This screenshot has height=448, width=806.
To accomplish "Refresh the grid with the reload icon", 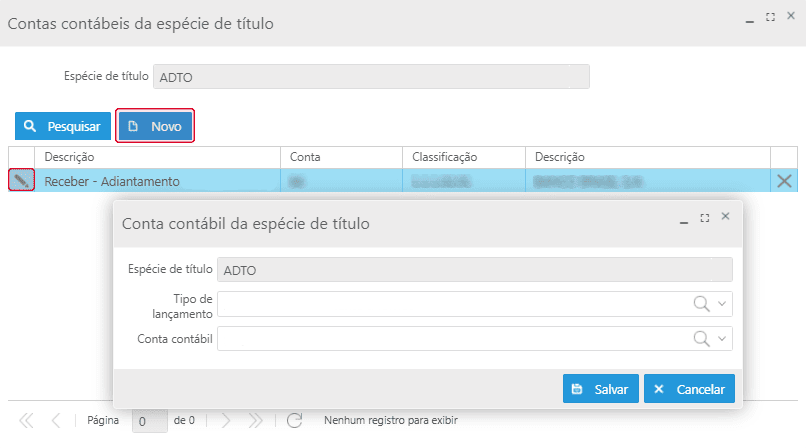I will (294, 421).
